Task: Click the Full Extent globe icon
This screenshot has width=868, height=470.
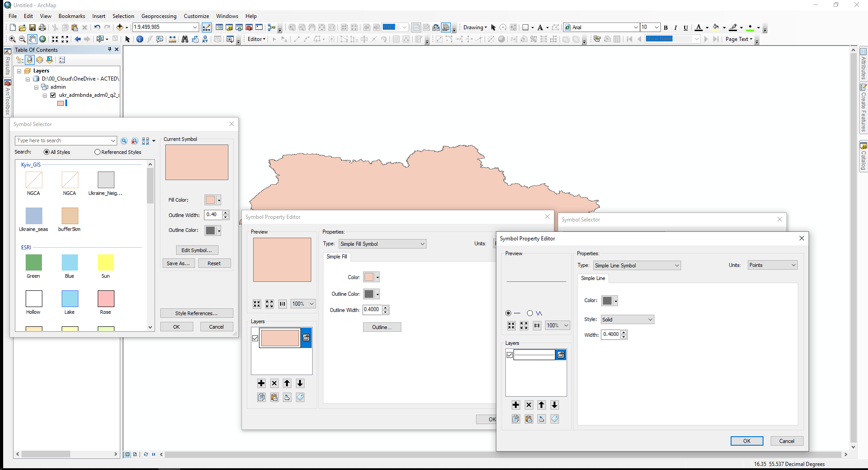Action: [x=43, y=39]
